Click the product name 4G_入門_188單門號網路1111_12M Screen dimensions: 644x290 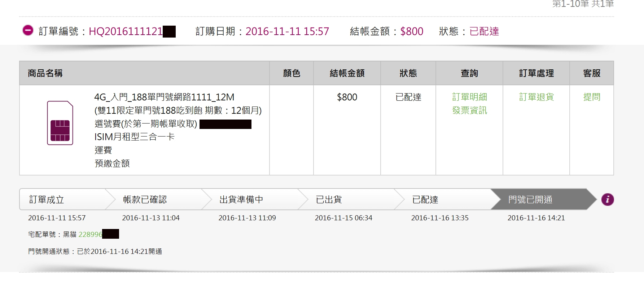(x=164, y=97)
